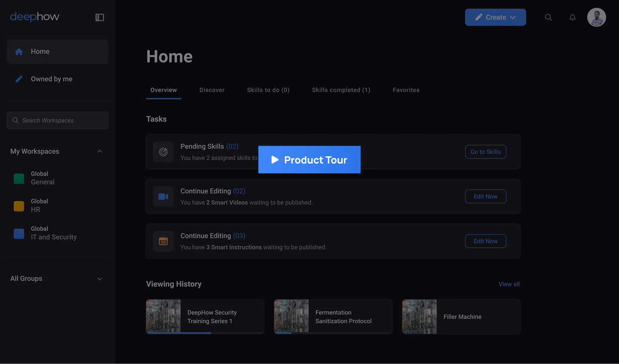Open the notifications bell
This screenshot has height=364, width=619.
[x=572, y=17]
